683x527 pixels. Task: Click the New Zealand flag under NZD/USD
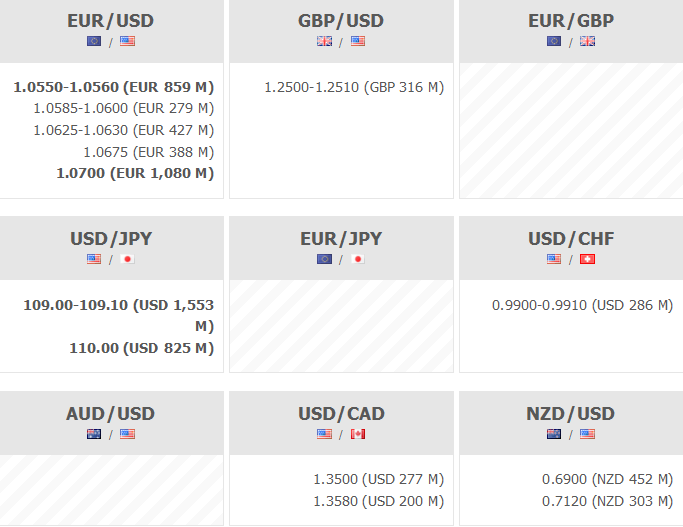point(554,434)
